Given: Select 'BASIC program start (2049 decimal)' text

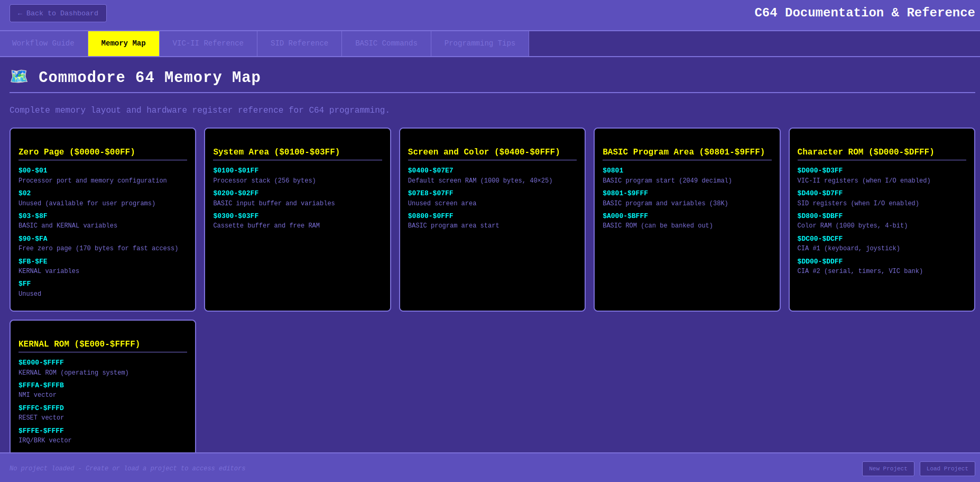Looking at the screenshot, I should [667, 181].
